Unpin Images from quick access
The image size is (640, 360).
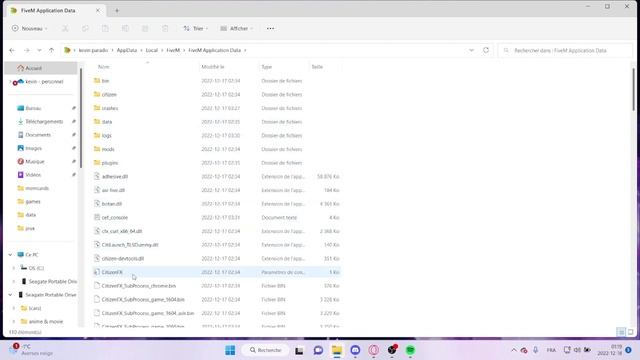74,148
